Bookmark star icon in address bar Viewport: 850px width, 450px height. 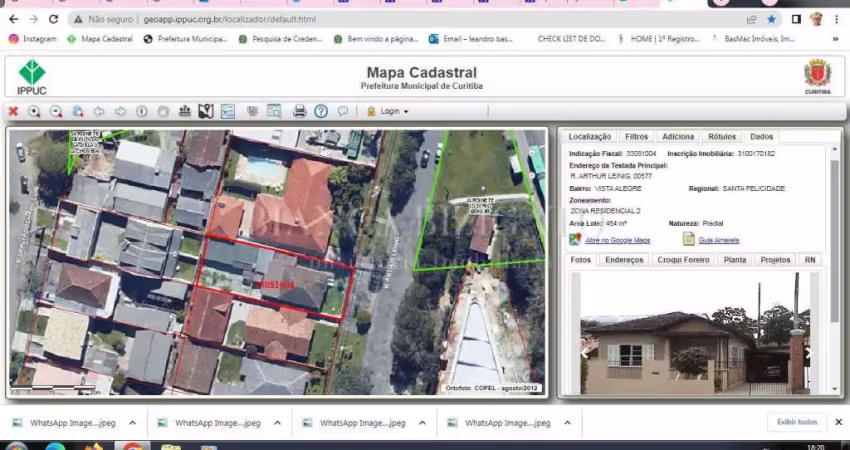click(771, 20)
